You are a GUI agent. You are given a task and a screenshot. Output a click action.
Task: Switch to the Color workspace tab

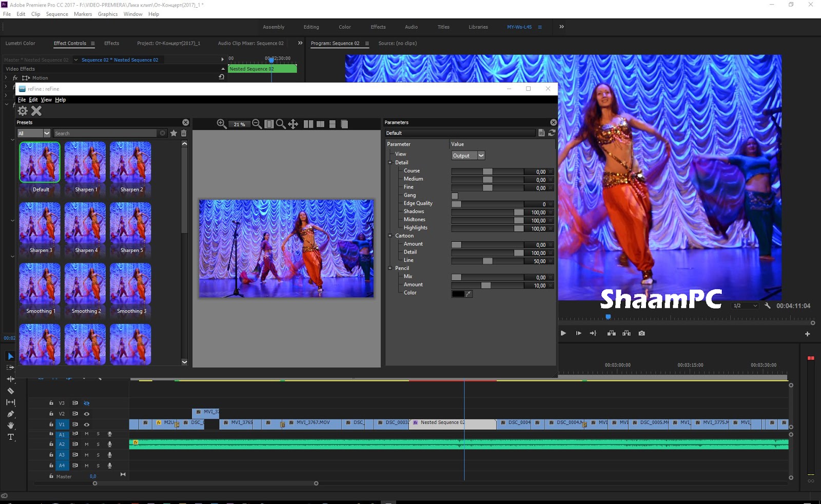(344, 27)
